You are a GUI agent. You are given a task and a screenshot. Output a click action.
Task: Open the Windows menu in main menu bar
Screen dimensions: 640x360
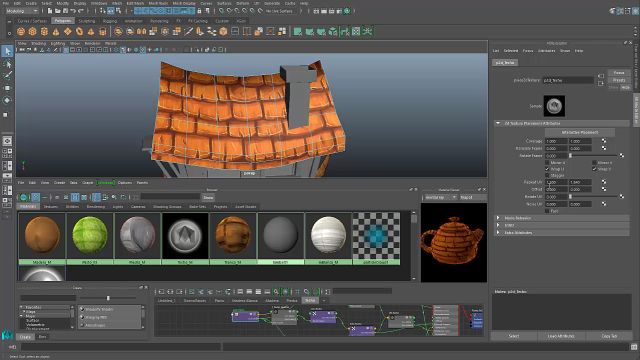coord(99,3)
